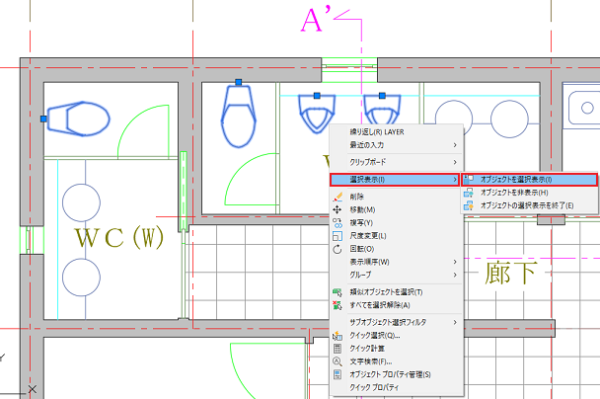Expand the クリップボード submenu arrow
The width and height of the screenshot is (600, 399).
point(455,162)
